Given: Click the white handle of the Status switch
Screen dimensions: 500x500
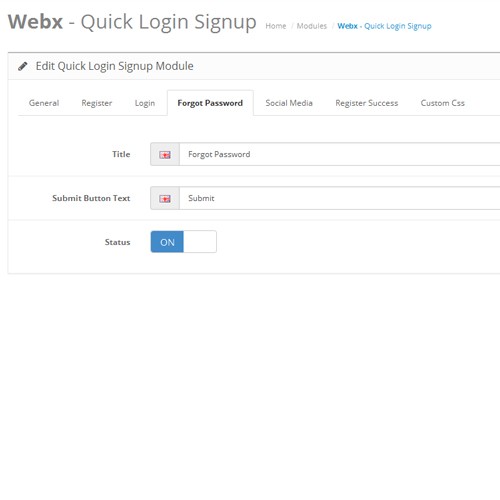Looking at the screenshot, I should [x=200, y=242].
